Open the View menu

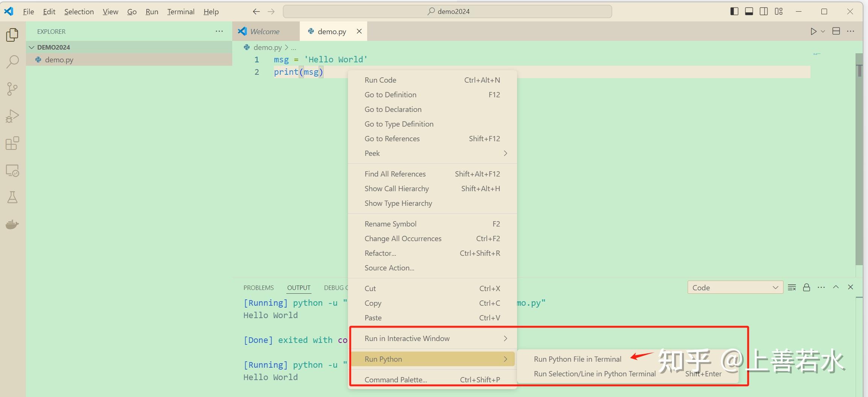(110, 12)
